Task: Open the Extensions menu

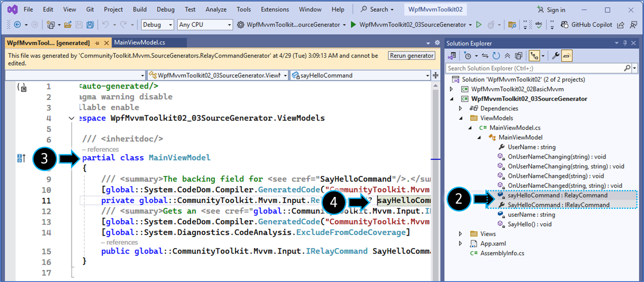Action: [x=275, y=9]
